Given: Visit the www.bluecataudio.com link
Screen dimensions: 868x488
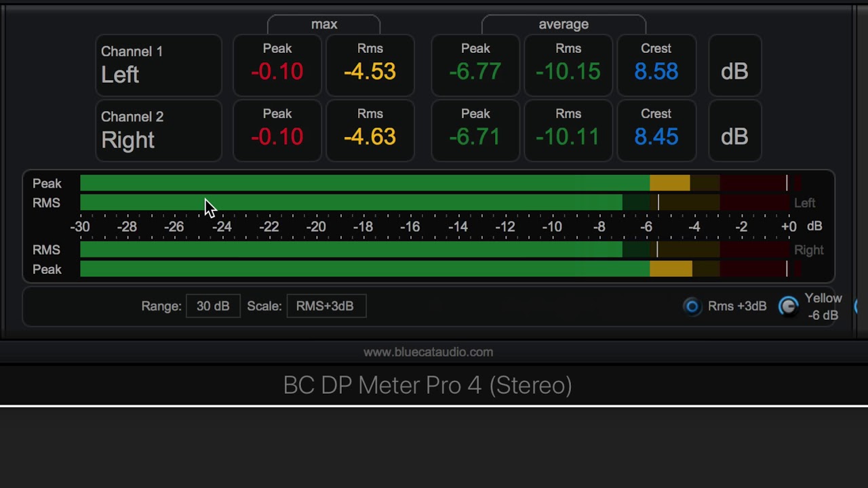Looking at the screenshot, I should coord(428,352).
